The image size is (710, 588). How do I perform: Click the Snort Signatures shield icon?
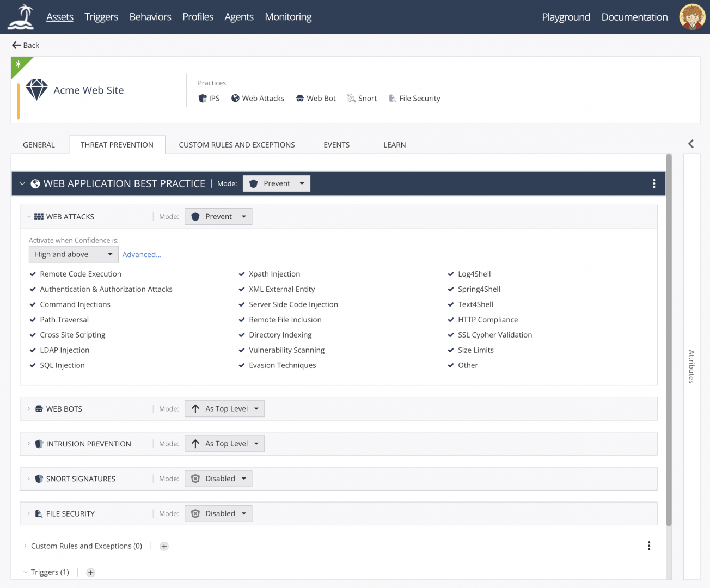39,479
